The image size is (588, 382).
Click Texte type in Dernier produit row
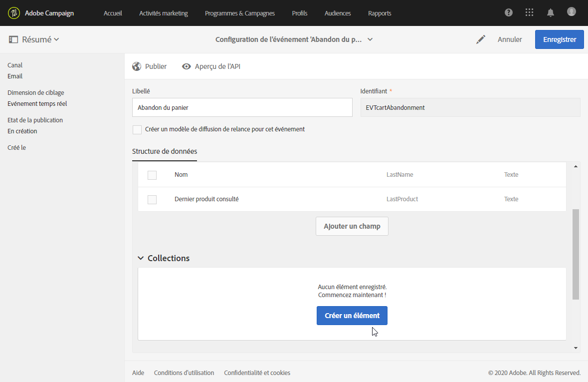pyautogui.click(x=511, y=199)
